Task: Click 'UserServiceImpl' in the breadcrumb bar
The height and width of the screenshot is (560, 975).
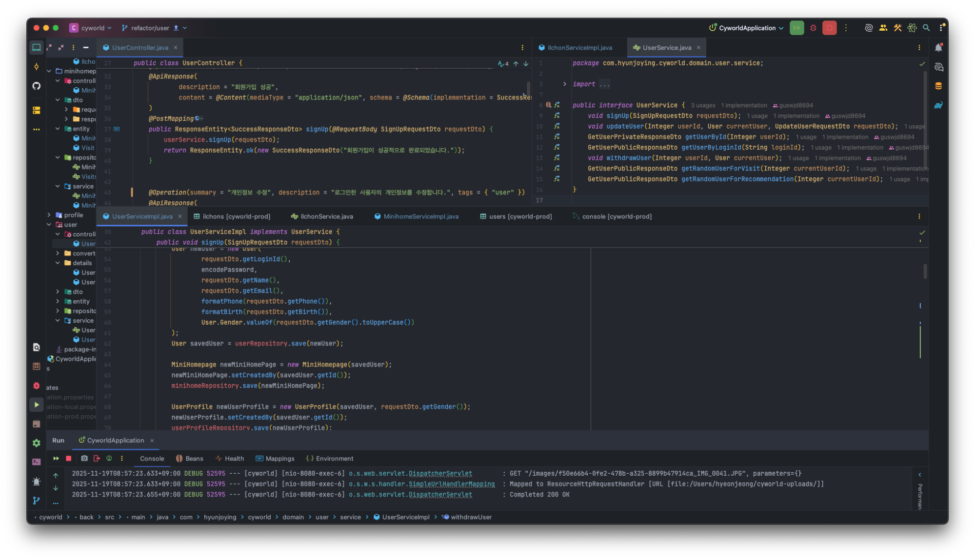Action: click(406, 517)
